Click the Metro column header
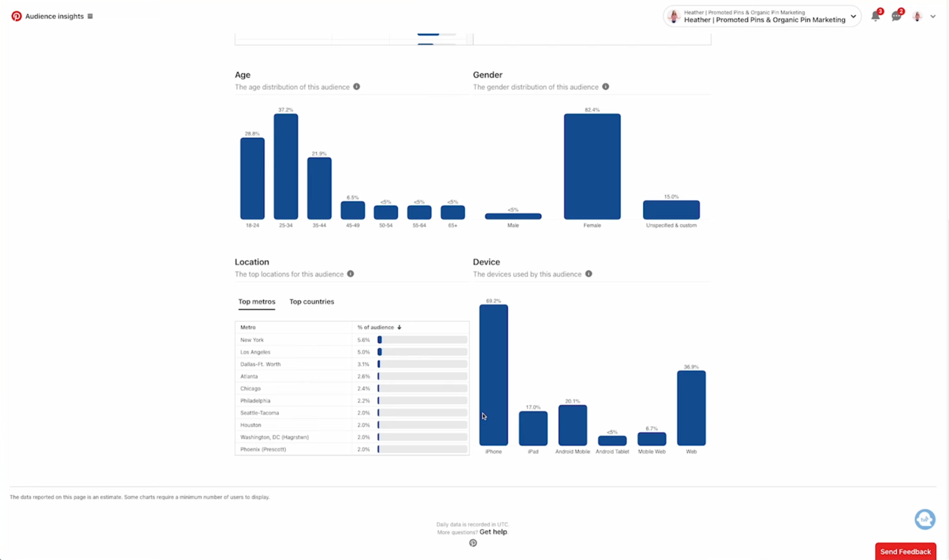This screenshot has height=560, width=949. (x=248, y=327)
